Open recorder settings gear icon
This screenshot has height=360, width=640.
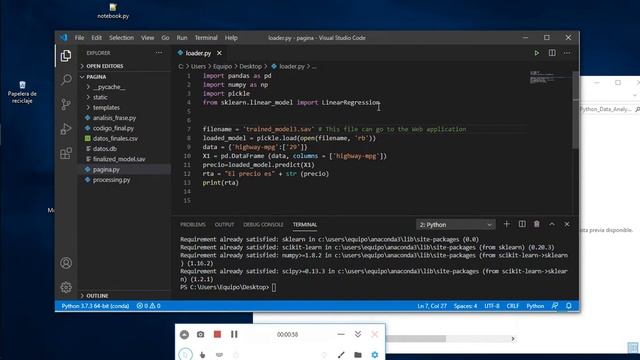coord(375,355)
